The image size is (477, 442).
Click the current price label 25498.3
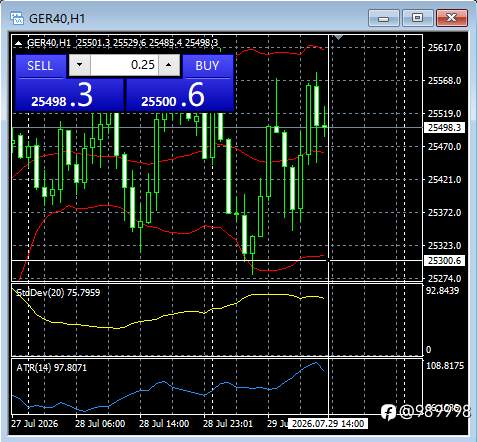pyautogui.click(x=444, y=128)
